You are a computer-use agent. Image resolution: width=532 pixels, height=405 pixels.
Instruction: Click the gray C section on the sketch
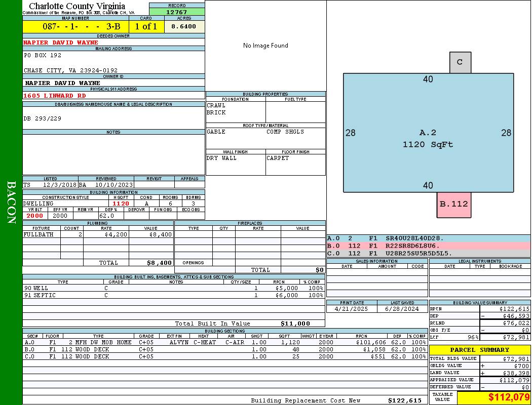[x=460, y=62]
